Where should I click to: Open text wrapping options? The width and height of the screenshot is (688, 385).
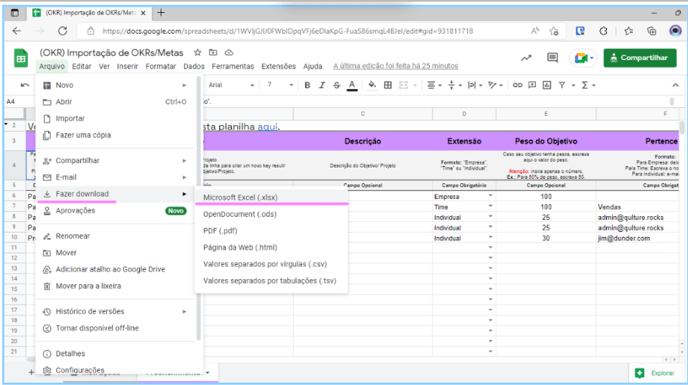[474, 85]
